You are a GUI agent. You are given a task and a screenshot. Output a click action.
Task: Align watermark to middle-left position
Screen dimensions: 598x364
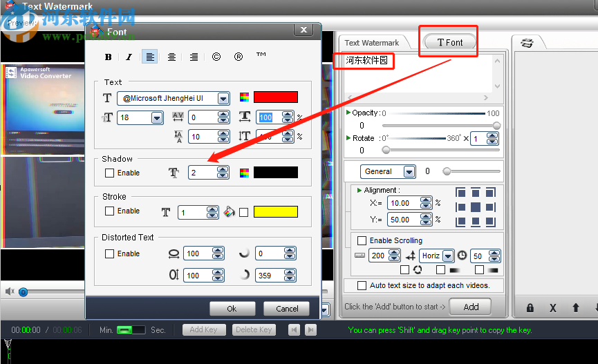[460, 207]
